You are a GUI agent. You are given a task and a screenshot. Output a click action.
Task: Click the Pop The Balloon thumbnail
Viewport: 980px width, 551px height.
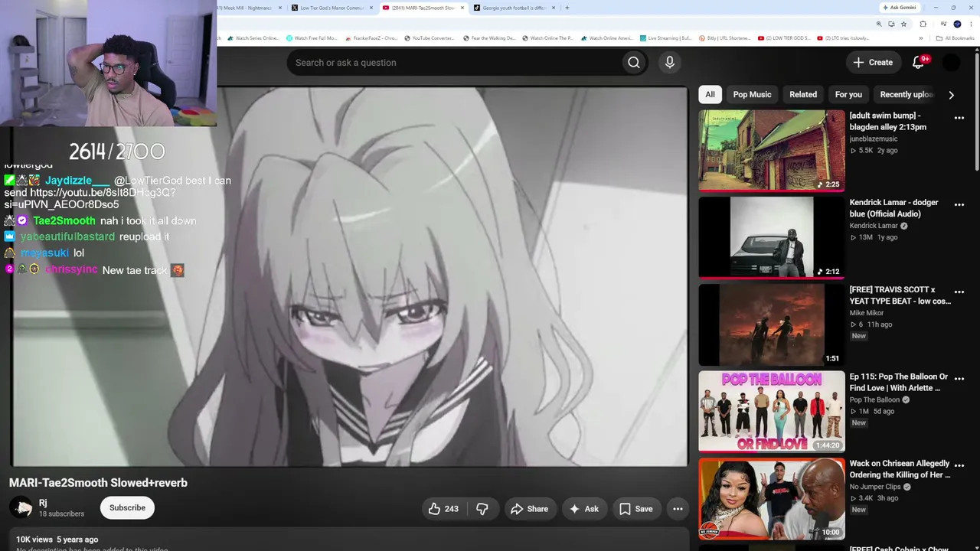772,412
